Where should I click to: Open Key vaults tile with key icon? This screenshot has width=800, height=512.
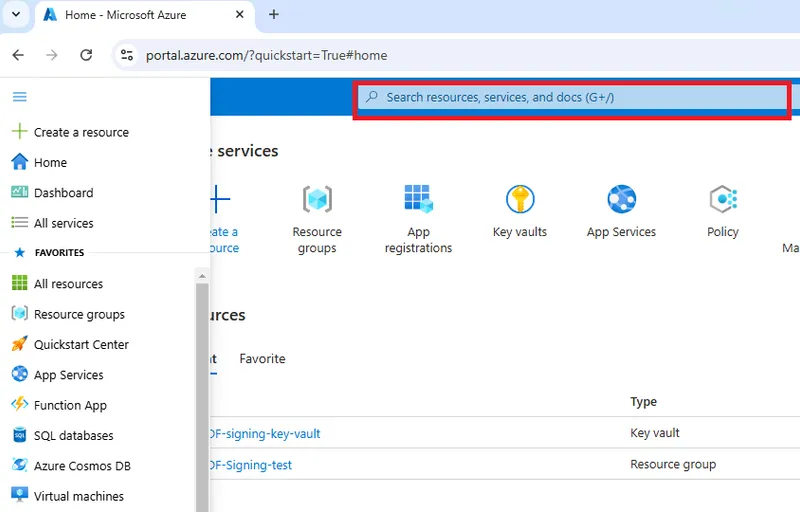[520, 212]
